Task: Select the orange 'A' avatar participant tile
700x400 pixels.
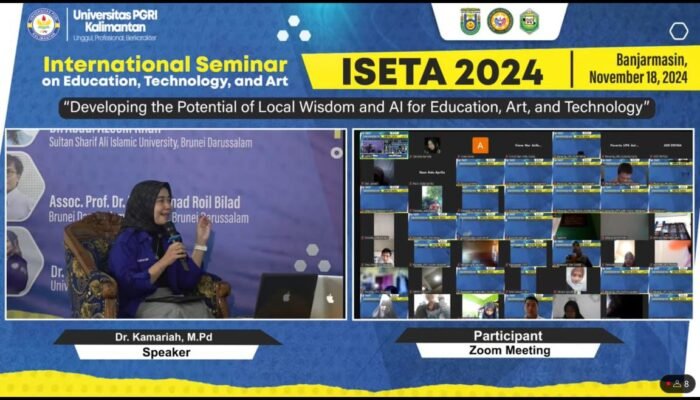Action: (x=480, y=145)
